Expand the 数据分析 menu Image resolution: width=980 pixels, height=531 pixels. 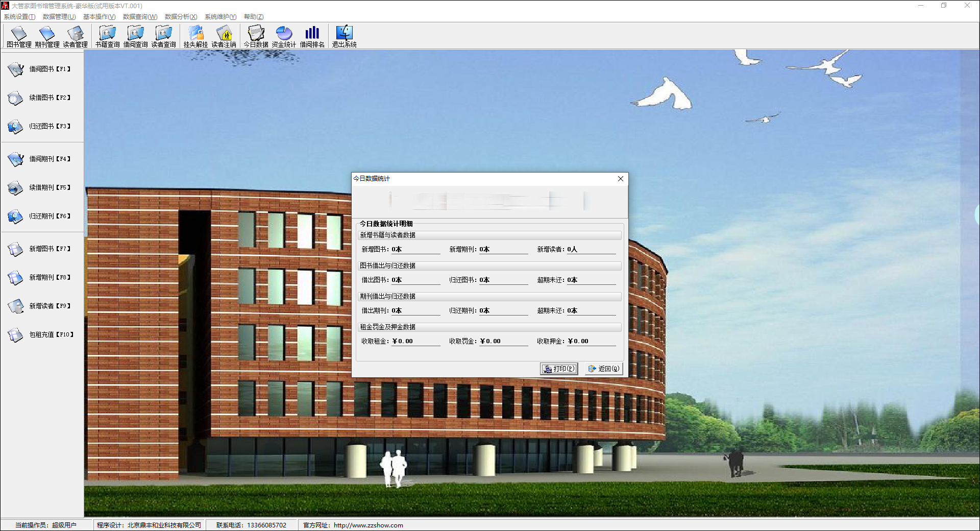tap(181, 17)
